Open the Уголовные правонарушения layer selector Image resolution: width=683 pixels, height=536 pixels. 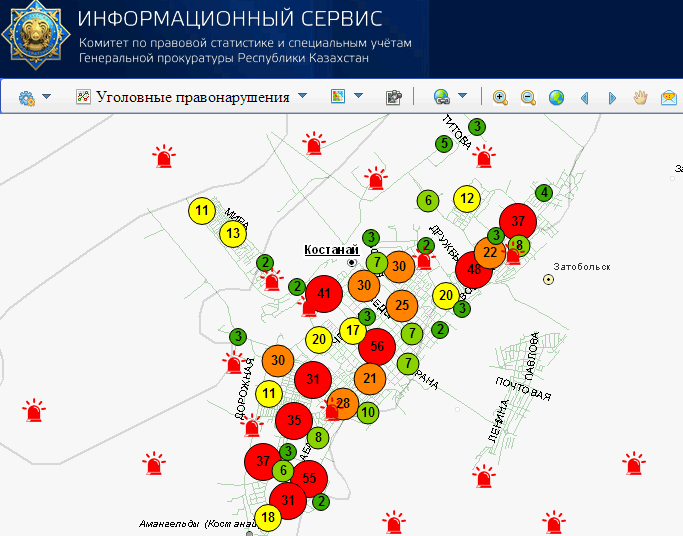tap(192, 97)
